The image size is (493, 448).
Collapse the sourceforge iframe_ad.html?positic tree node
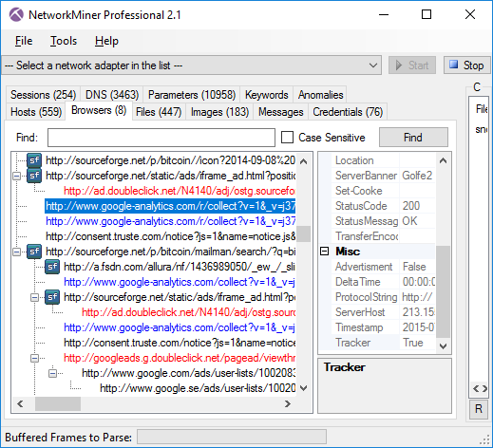pos(17,176)
